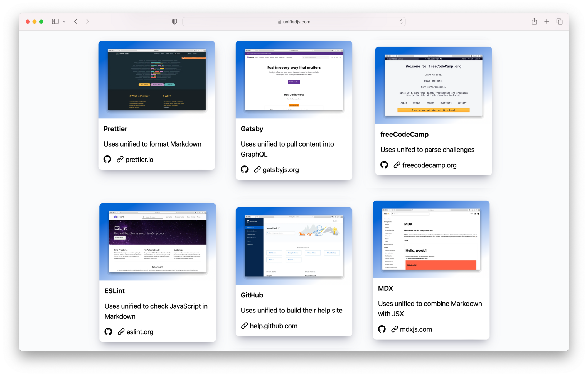Viewport: 588px width, 376px height.
Task: Open the privacy report shield icon
Action: 174,21
